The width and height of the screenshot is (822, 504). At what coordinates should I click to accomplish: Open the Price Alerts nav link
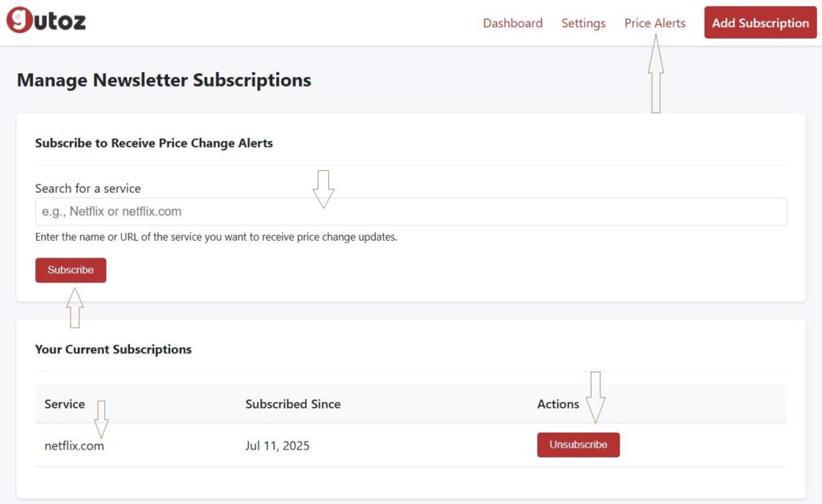pyautogui.click(x=654, y=23)
